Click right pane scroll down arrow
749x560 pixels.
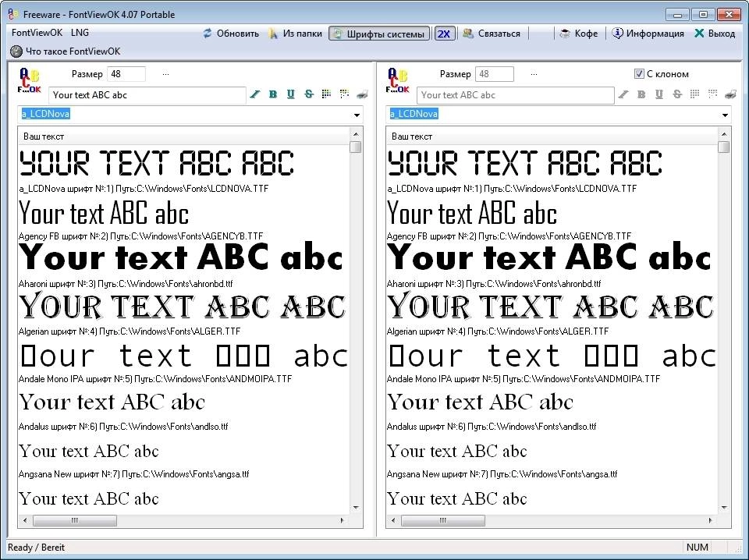pyautogui.click(x=724, y=508)
